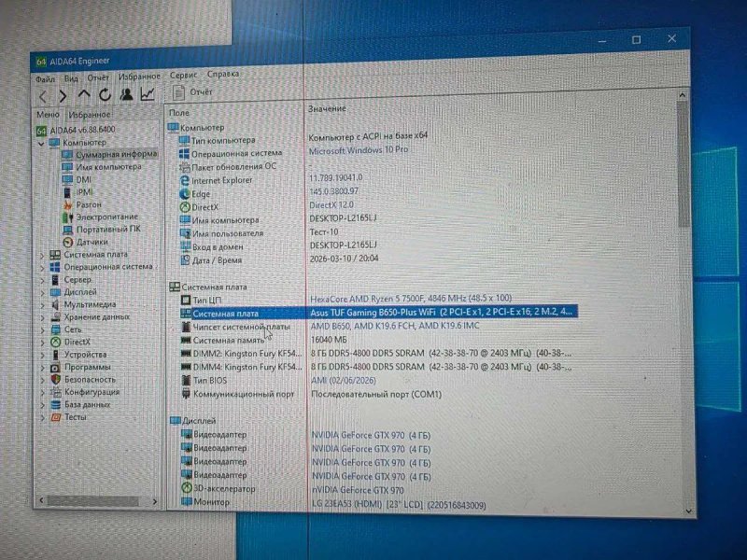Viewport: 747px width, 560px height.
Task: Expand Операционная система tree node
Action: click(42, 268)
